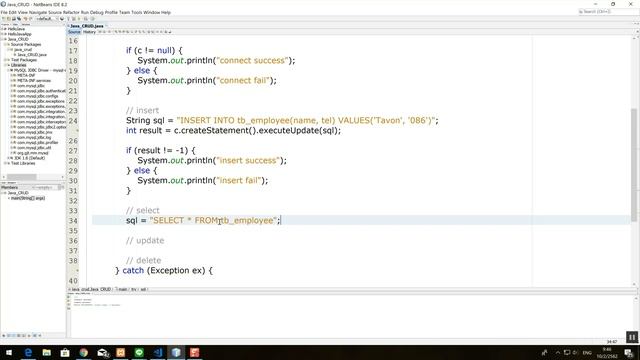
Task: Click Debug Project toolbar icon
Action: coord(86,19)
